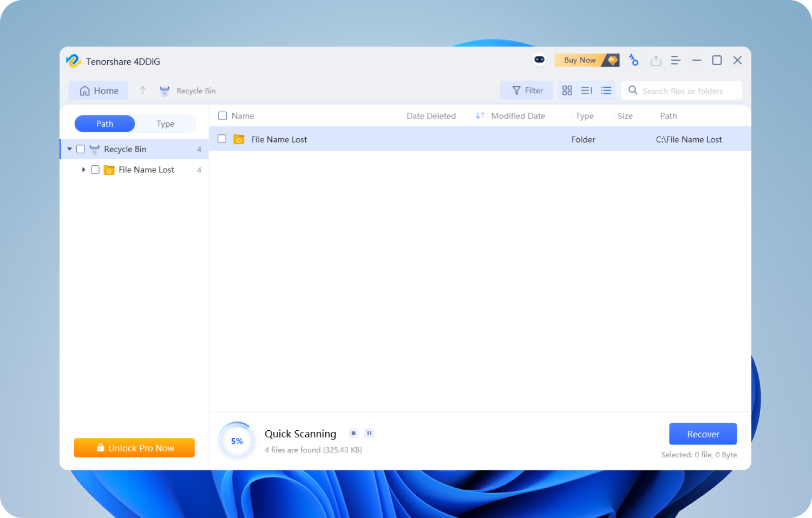The width and height of the screenshot is (812, 518).
Task: Switch to preview list view
Action: (586, 90)
